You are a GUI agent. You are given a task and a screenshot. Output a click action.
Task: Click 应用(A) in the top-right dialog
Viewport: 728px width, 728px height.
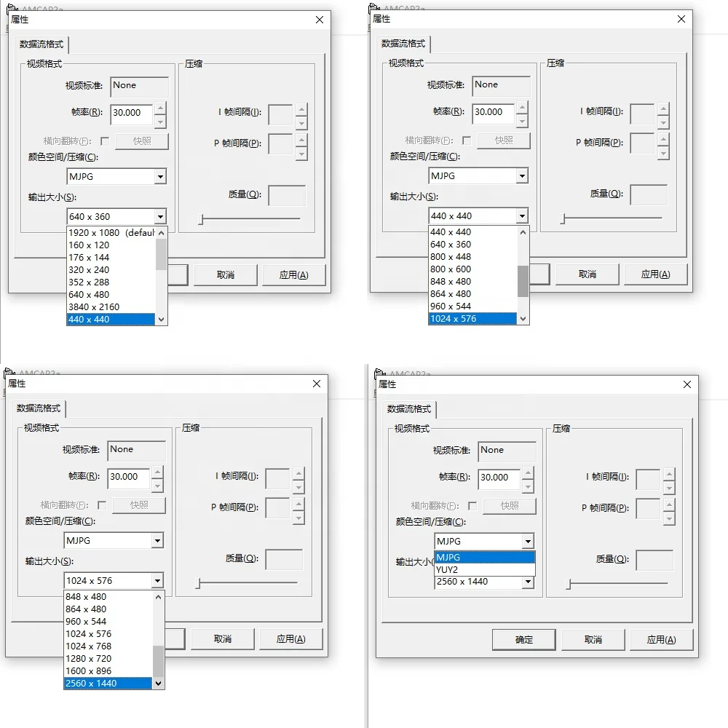pos(656,274)
